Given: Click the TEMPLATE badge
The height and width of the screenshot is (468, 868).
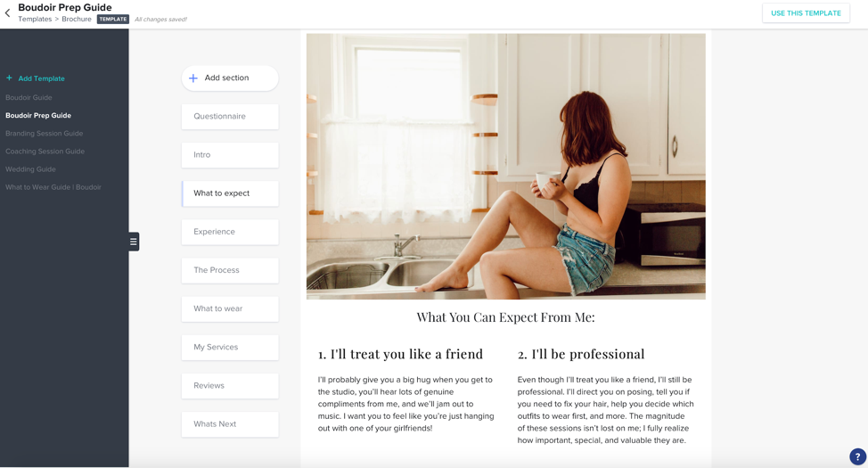Looking at the screenshot, I should [113, 19].
